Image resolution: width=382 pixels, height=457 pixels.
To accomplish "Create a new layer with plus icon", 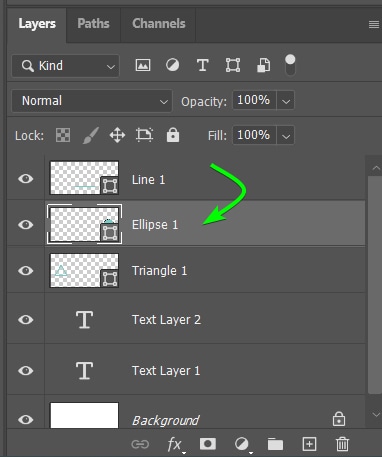I will [x=309, y=444].
